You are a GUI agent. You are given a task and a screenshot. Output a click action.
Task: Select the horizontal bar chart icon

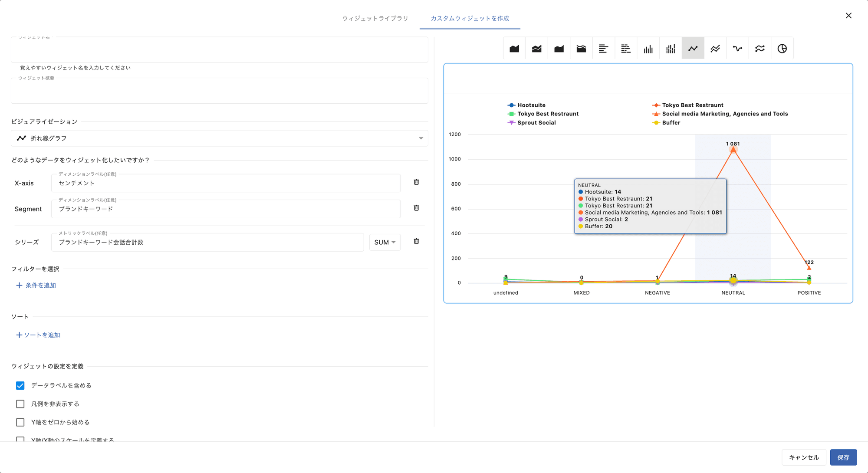(603, 49)
